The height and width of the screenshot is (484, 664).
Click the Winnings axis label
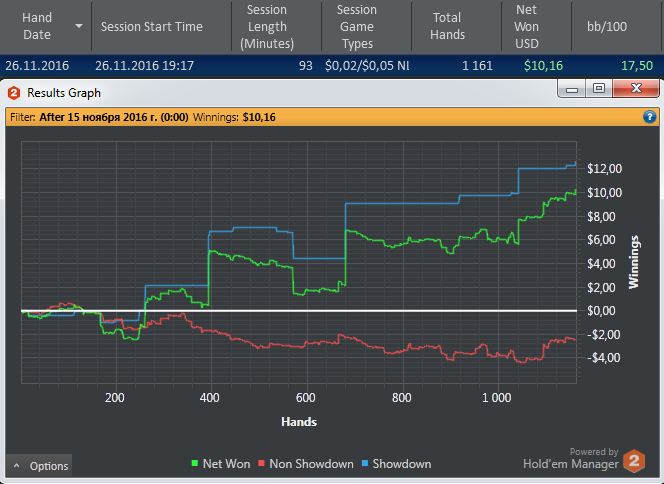click(x=634, y=262)
